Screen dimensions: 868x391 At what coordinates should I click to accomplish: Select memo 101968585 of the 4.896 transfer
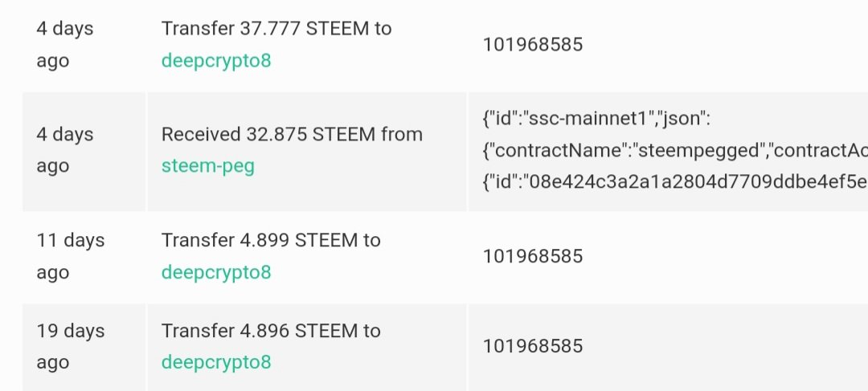point(533,346)
